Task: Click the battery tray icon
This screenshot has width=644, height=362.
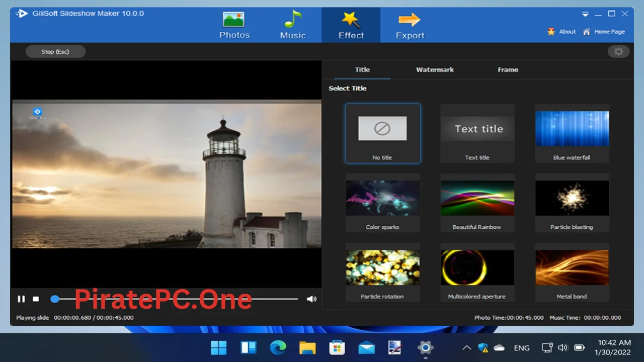Action: point(580,348)
